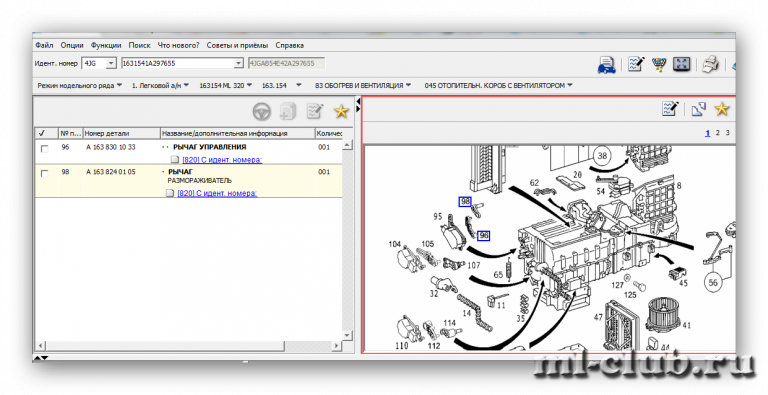Click the checkmark column header
Viewport: 768px width, 395px height.
point(47,133)
